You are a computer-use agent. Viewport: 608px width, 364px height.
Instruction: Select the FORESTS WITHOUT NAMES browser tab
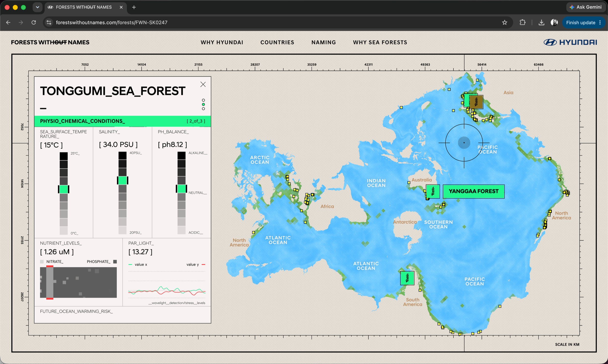(x=85, y=7)
